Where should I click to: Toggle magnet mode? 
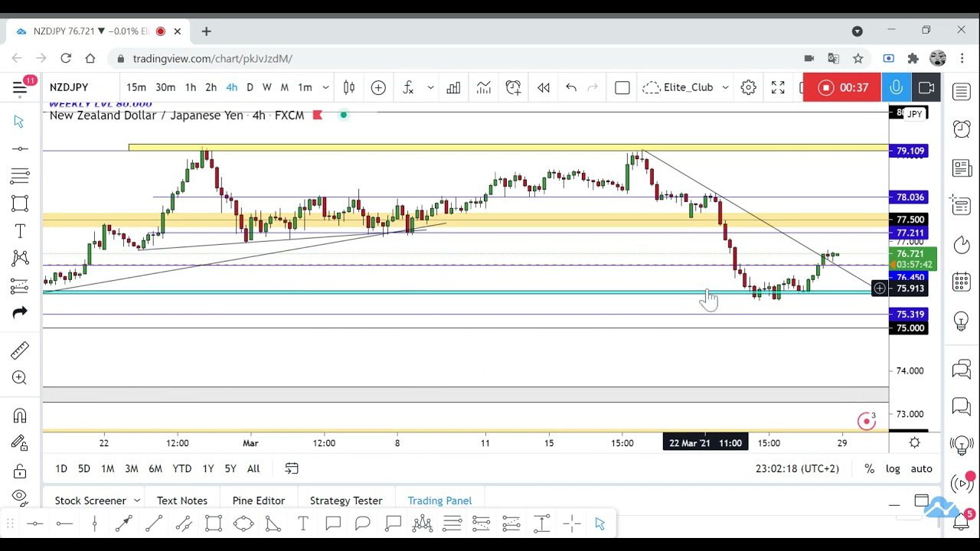pyautogui.click(x=20, y=416)
